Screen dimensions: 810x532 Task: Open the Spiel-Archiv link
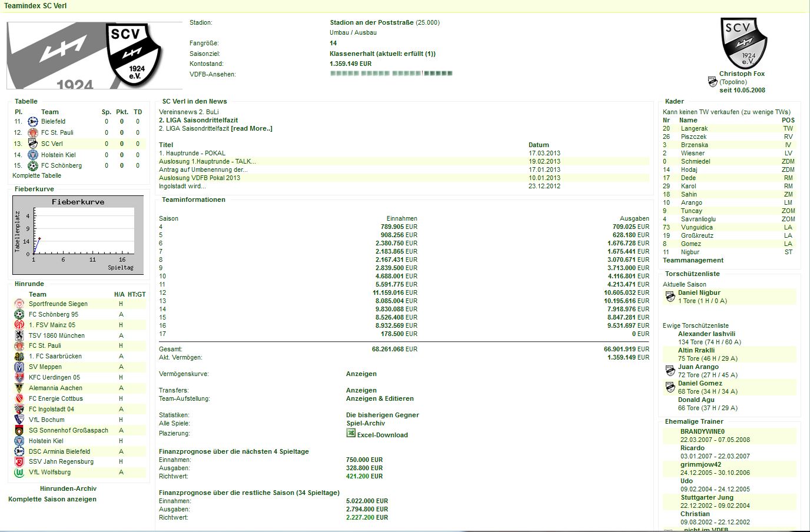pyautogui.click(x=366, y=424)
